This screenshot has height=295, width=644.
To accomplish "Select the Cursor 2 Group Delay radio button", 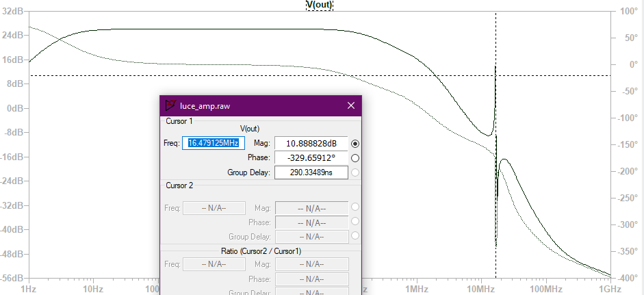I will pyautogui.click(x=355, y=235).
